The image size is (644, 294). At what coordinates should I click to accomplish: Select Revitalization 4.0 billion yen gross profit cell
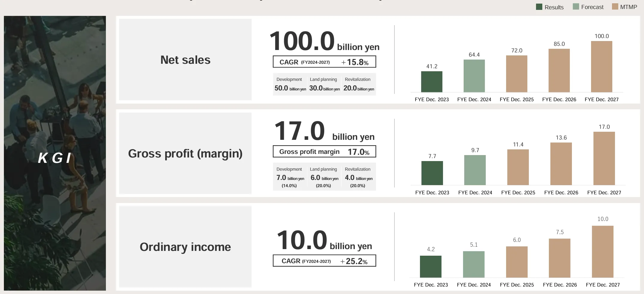point(359,177)
